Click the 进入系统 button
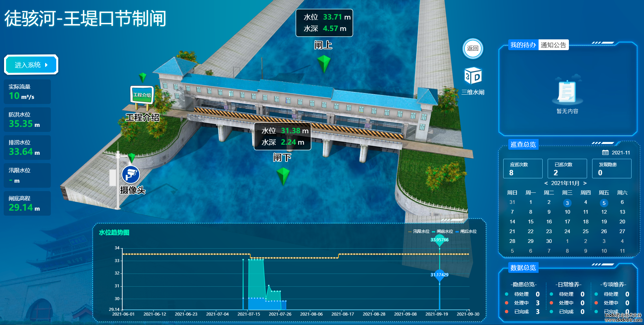 coord(31,65)
